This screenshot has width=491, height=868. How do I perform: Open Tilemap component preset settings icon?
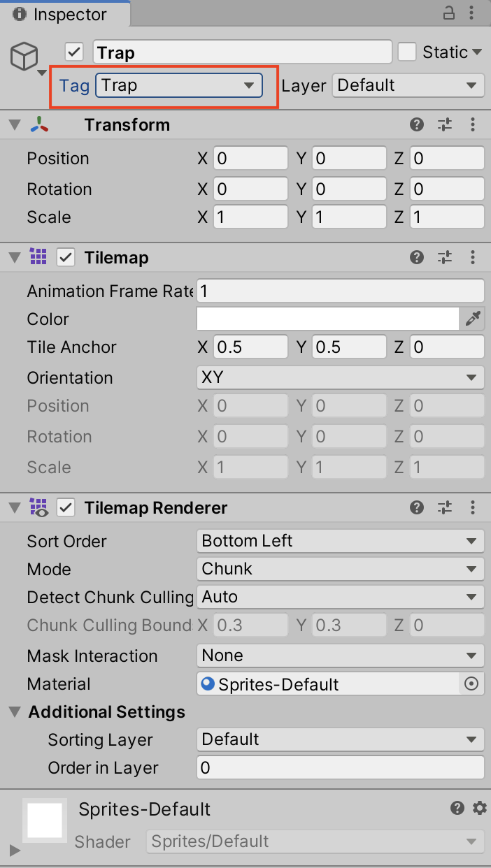click(445, 258)
